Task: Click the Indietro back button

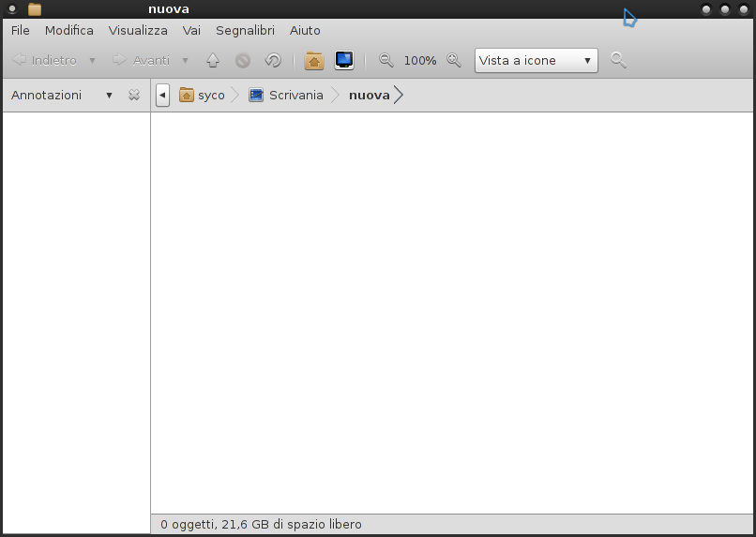Action: (44, 60)
